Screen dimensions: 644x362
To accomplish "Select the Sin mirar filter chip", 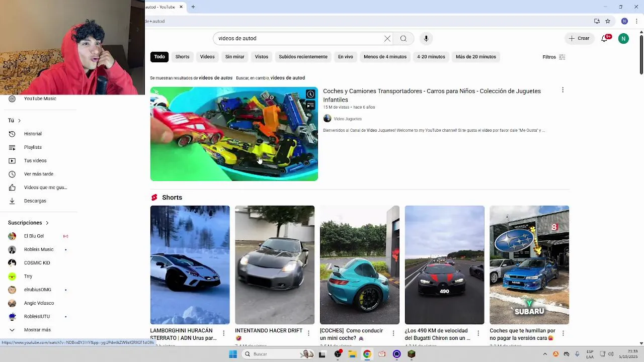I will coord(234,57).
